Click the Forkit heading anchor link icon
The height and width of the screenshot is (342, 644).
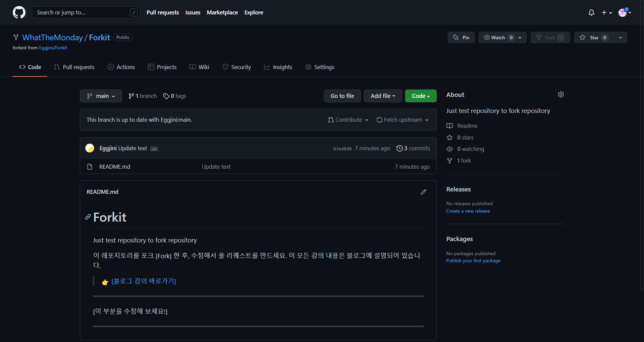pos(88,217)
